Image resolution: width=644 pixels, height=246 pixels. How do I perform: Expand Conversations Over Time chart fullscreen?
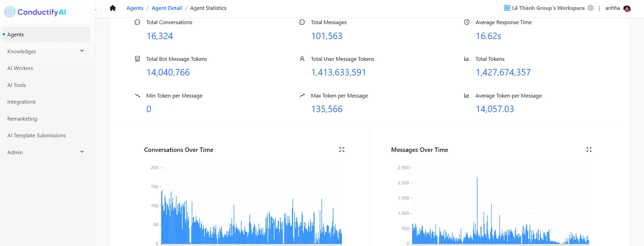[342, 149]
